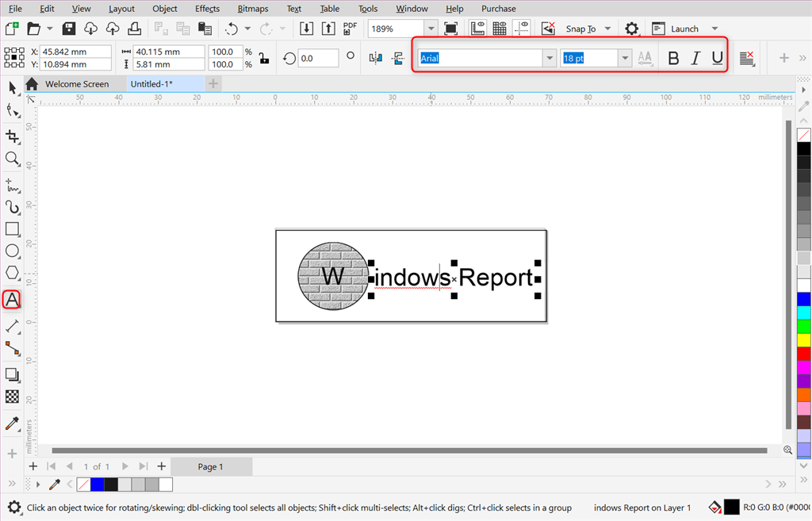Screen dimensions: 812x521
Task: Toggle show grid
Action: click(500, 29)
